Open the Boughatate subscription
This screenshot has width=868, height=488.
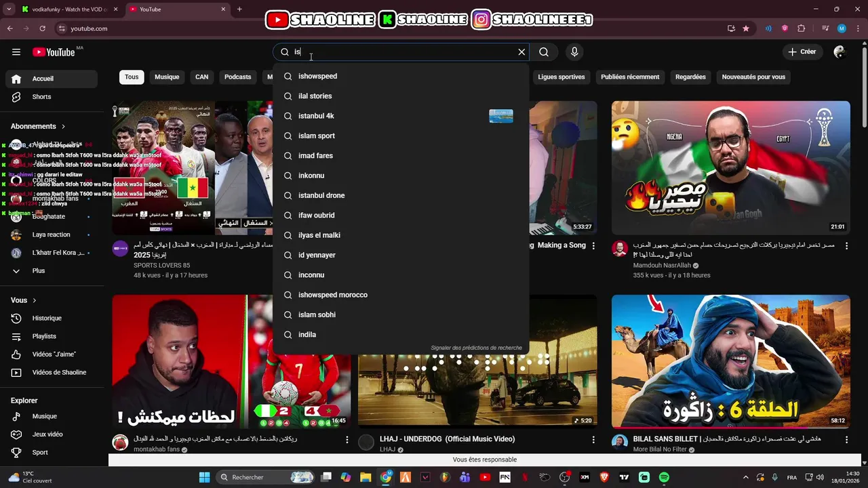(x=52, y=216)
